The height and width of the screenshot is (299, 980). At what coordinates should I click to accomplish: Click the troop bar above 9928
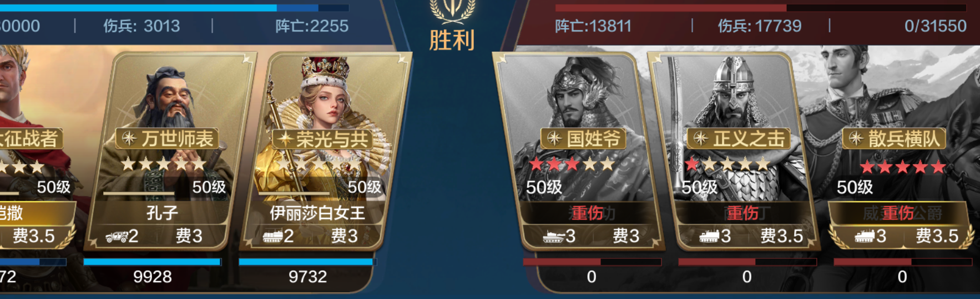point(152,262)
